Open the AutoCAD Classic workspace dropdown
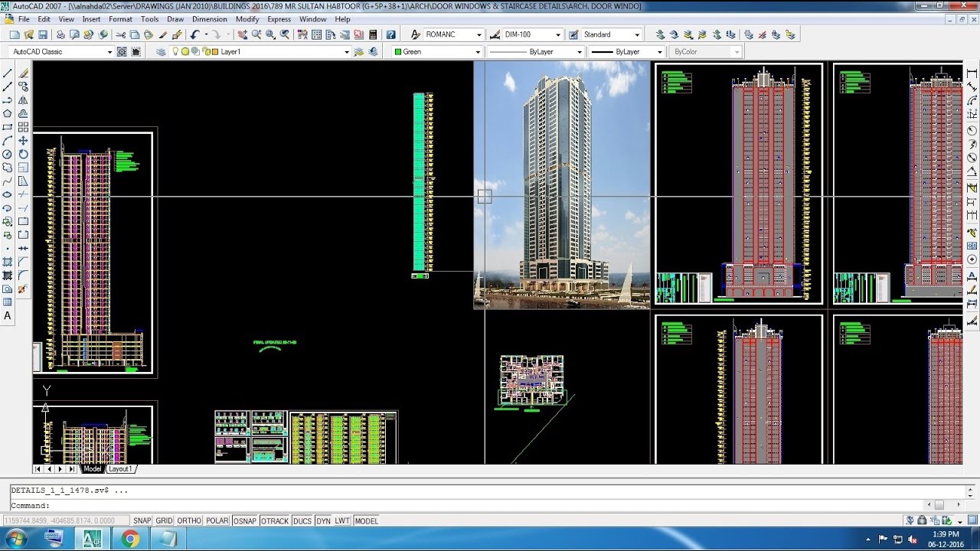Viewport: 980px width, 551px height. 111,51
